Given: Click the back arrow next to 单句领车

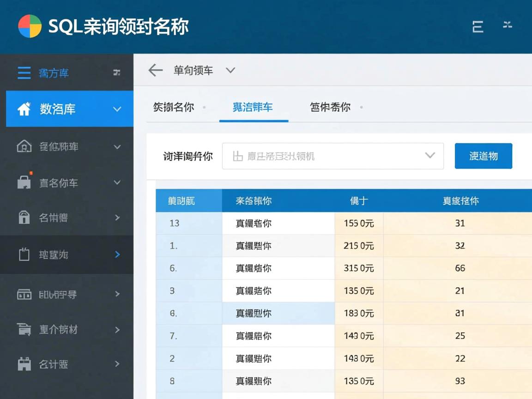Looking at the screenshot, I should (x=155, y=70).
